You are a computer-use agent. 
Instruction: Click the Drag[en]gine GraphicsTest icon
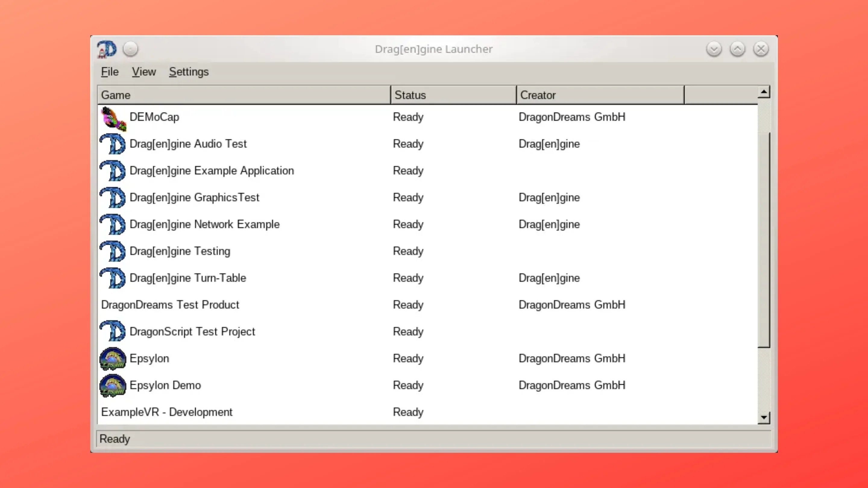112,197
